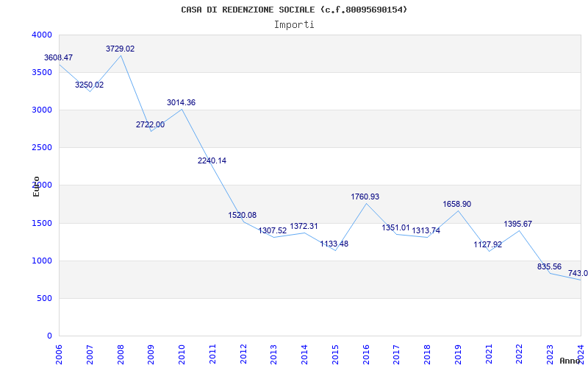The image size is (588, 368).
Task: Click the 2016 x-axis year label
Action: tap(366, 354)
